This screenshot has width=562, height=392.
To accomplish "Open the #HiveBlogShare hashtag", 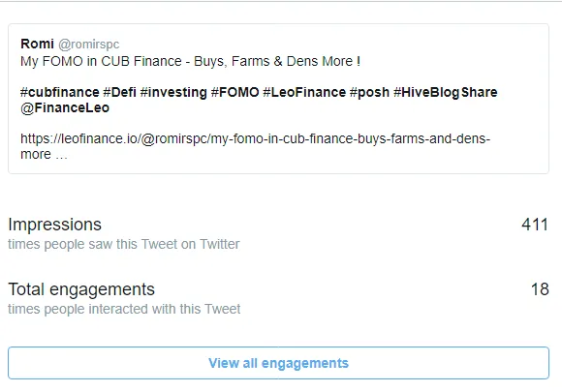I will pos(446,92).
